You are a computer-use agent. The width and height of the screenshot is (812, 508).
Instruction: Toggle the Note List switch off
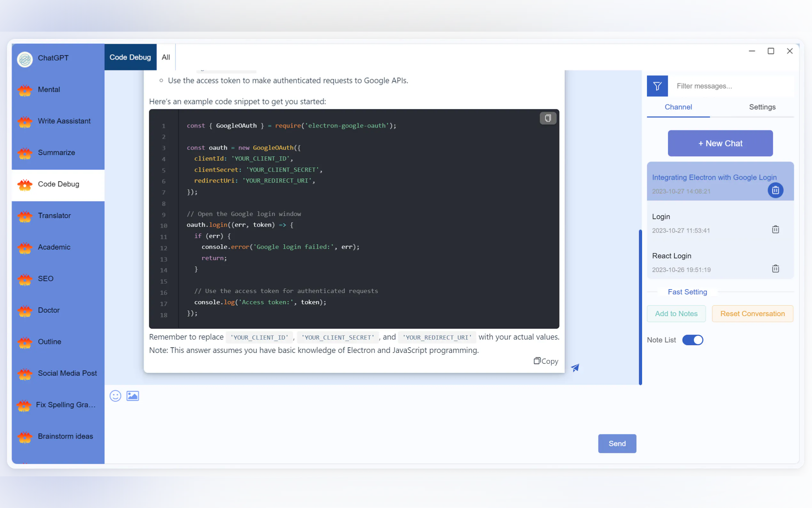[x=692, y=340]
